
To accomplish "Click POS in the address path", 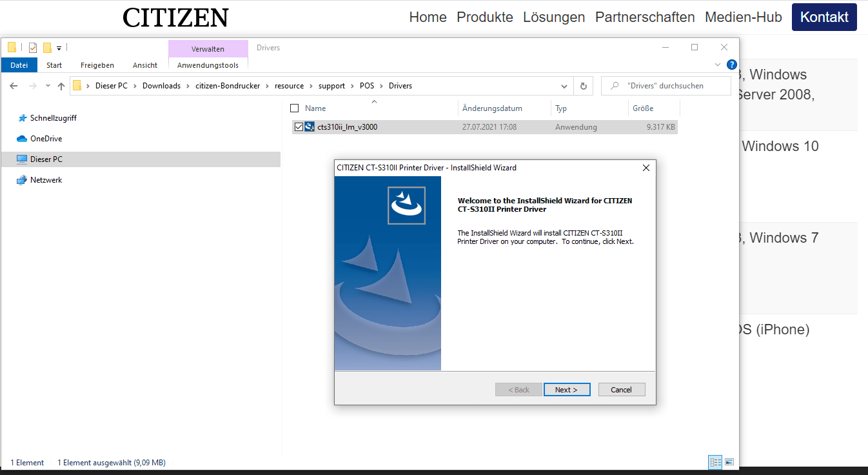I will (367, 86).
